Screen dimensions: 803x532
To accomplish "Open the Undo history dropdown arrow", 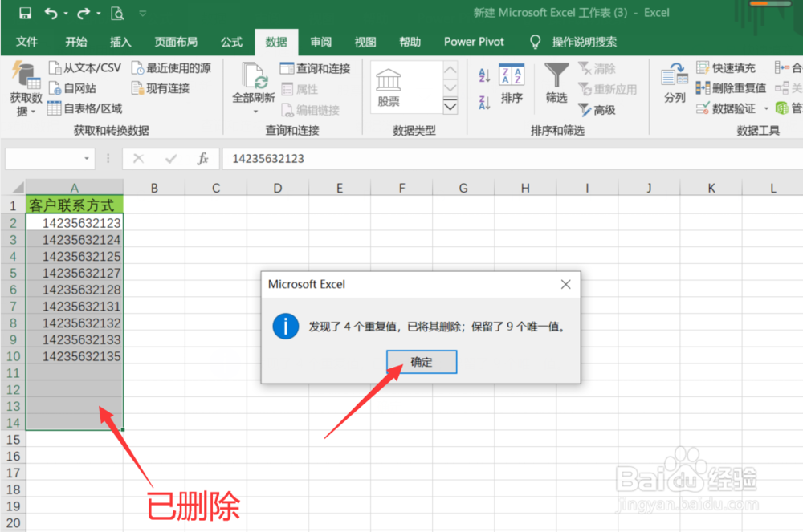I will (x=66, y=14).
